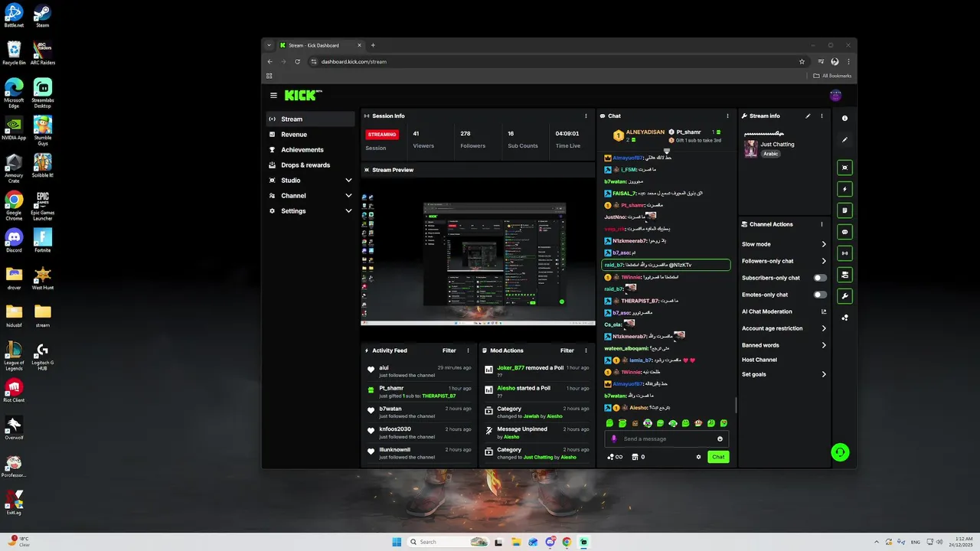Click the pencil icon in right toolbar
Image resolution: width=980 pixels, height=551 pixels.
pos(845,140)
